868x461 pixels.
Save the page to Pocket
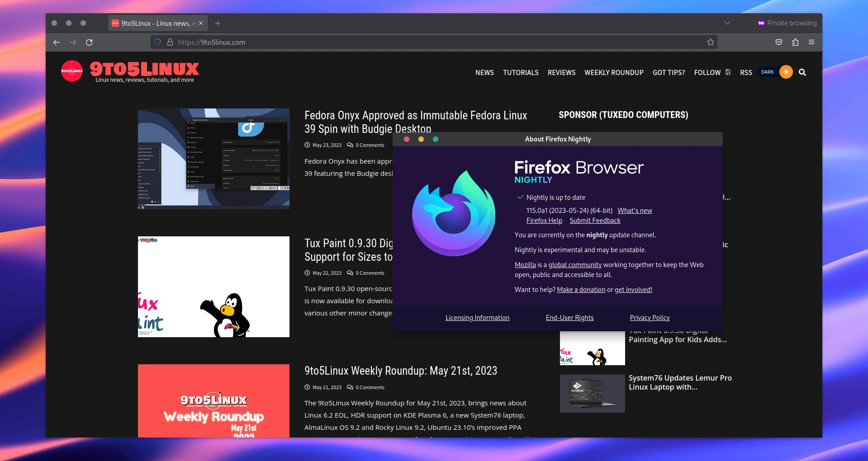(x=779, y=42)
